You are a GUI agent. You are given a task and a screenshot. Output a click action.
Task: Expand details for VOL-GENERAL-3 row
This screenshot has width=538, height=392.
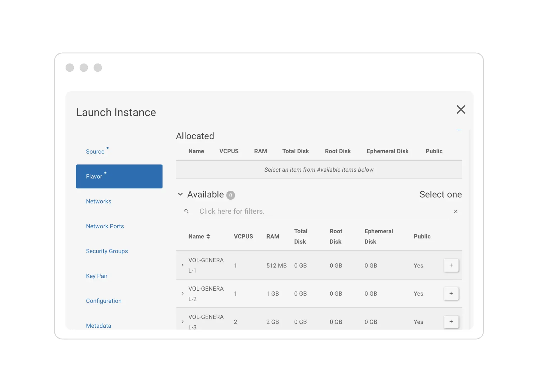click(x=182, y=322)
